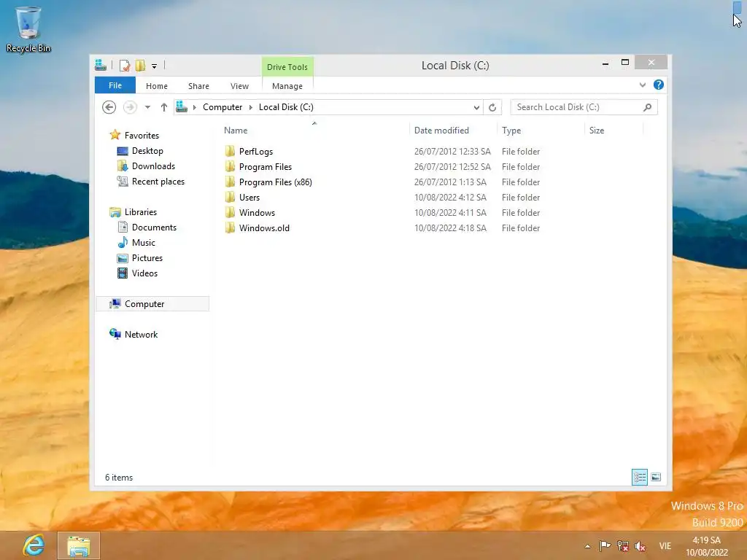The height and width of the screenshot is (560, 747).
Task: Sort by the Name column header
Action: click(236, 131)
